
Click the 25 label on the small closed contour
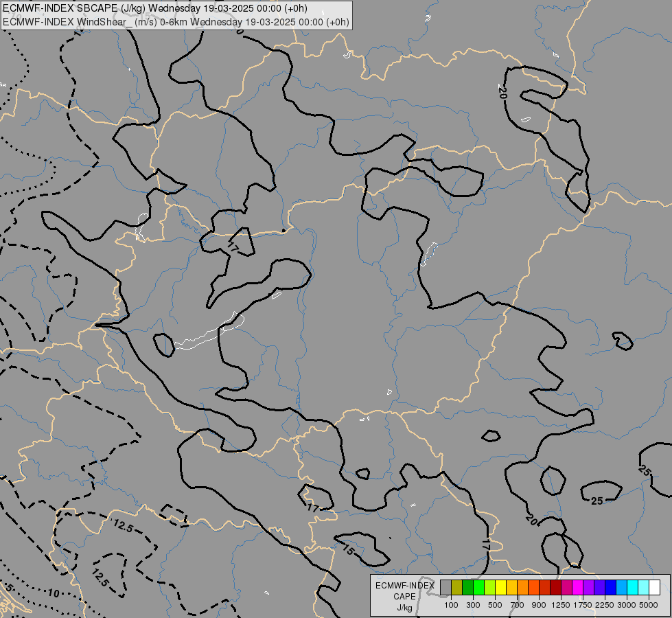(597, 501)
